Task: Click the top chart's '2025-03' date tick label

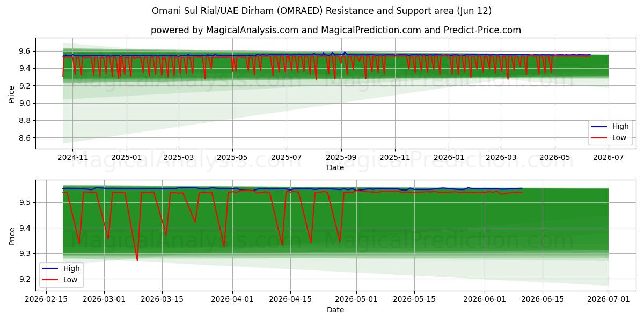Action: point(179,157)
